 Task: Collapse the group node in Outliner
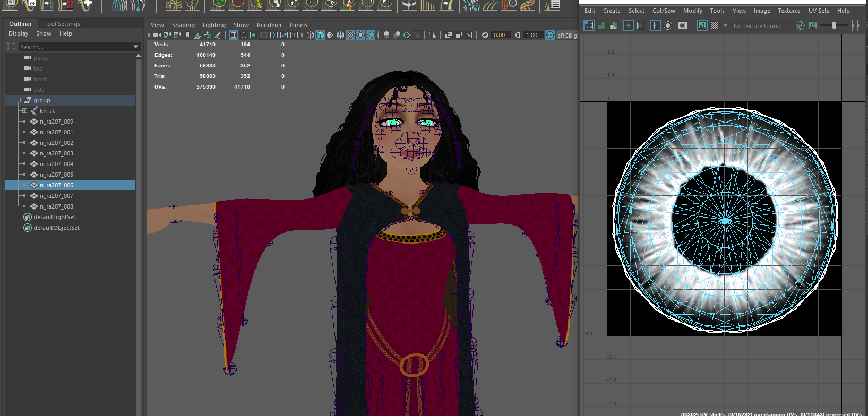[x=18, y=100]
